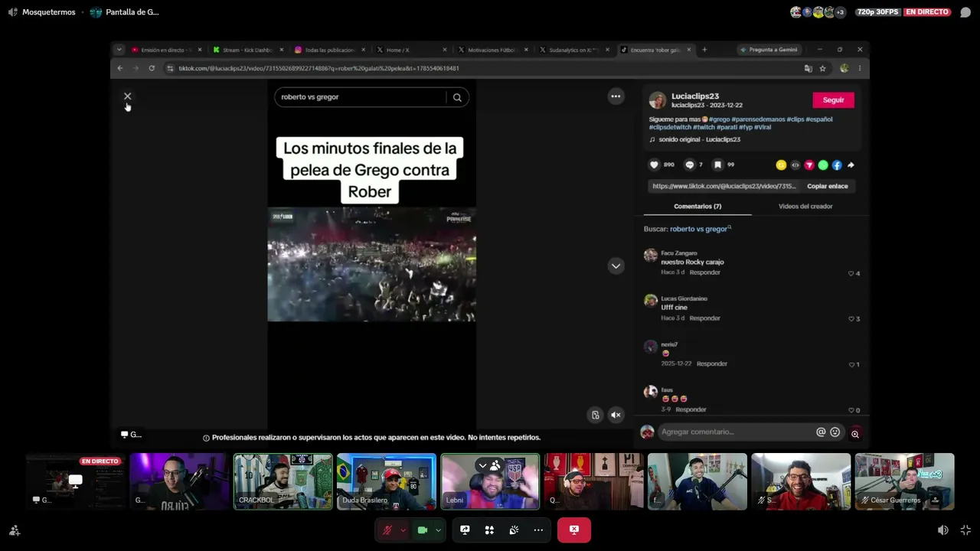Open more share options arrow

click(x=851, y=165)
